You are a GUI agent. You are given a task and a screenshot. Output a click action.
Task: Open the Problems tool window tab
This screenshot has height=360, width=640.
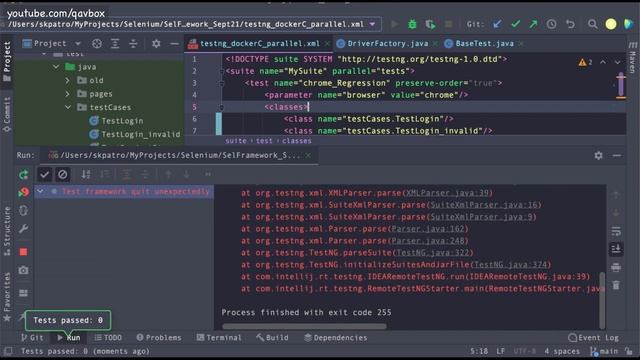point(159,338)
